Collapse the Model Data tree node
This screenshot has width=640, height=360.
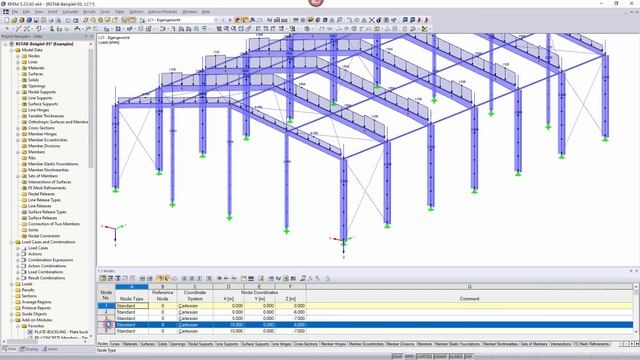click(12, 50)
